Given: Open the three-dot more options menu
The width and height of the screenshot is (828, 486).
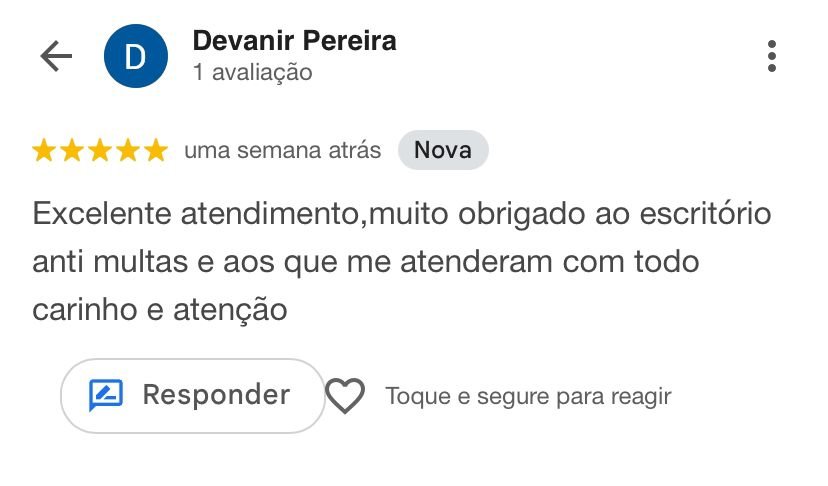Looking at the screenshot, I should click(771, 57).
